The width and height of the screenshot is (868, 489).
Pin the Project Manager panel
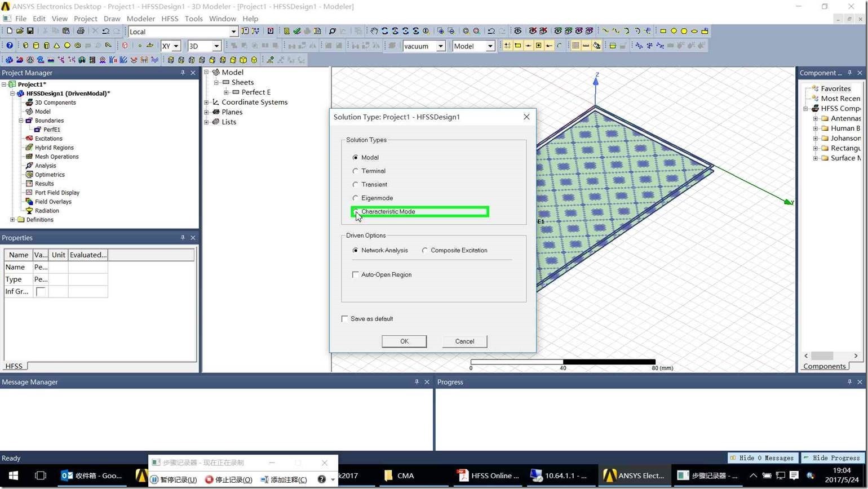(183, 73)
